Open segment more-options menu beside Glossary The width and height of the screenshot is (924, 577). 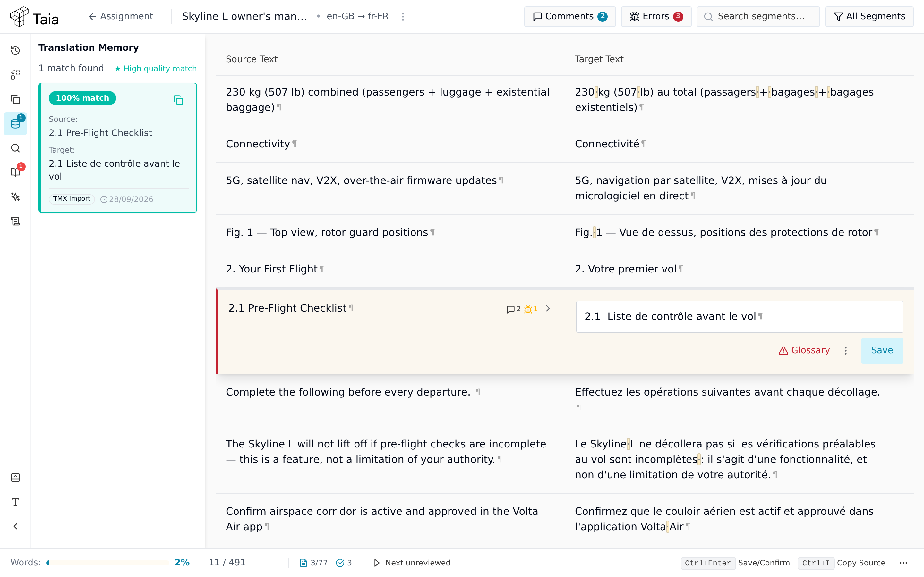pos(845,350)
